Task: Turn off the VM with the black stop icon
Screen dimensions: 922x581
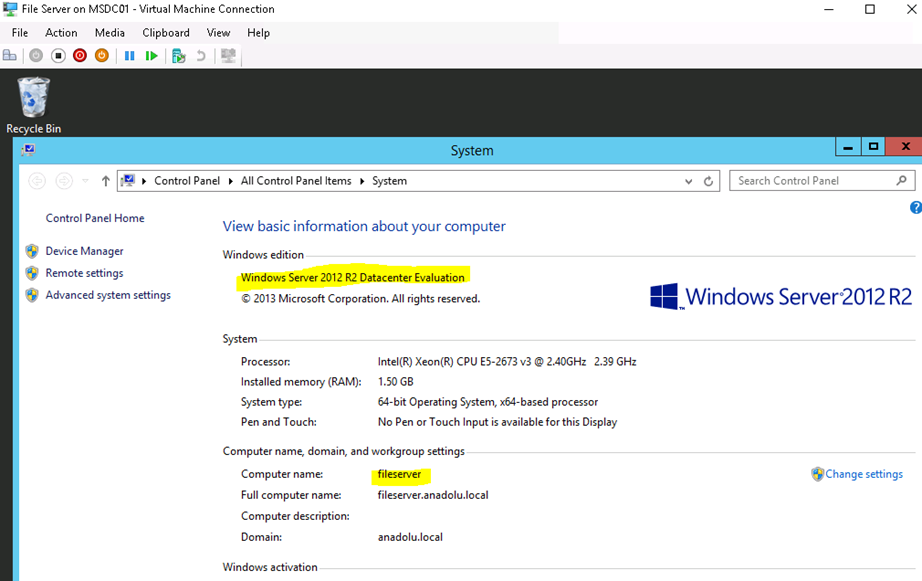Action: pos(58,55)
